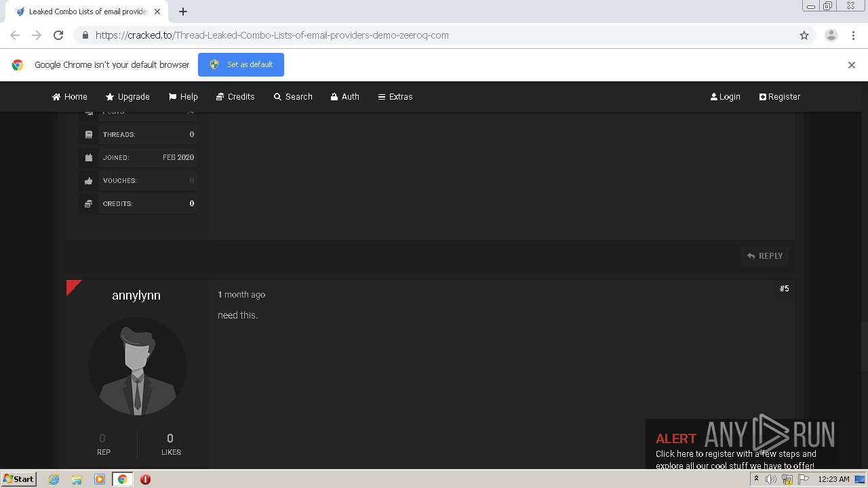
Task: Go forward to the next page
Action: click(x=37, y=35)
